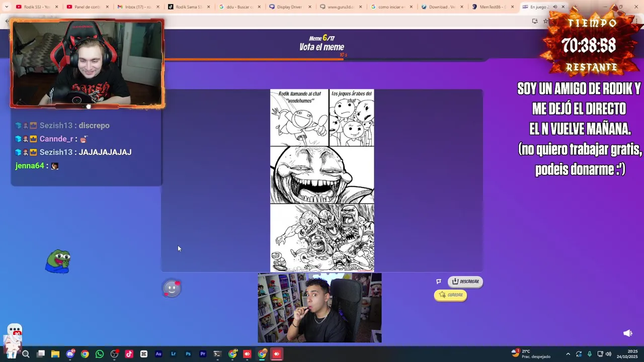Switch to the Rodik Sama TikTok tab
This screenshot has height=362, width=644.
188,7
